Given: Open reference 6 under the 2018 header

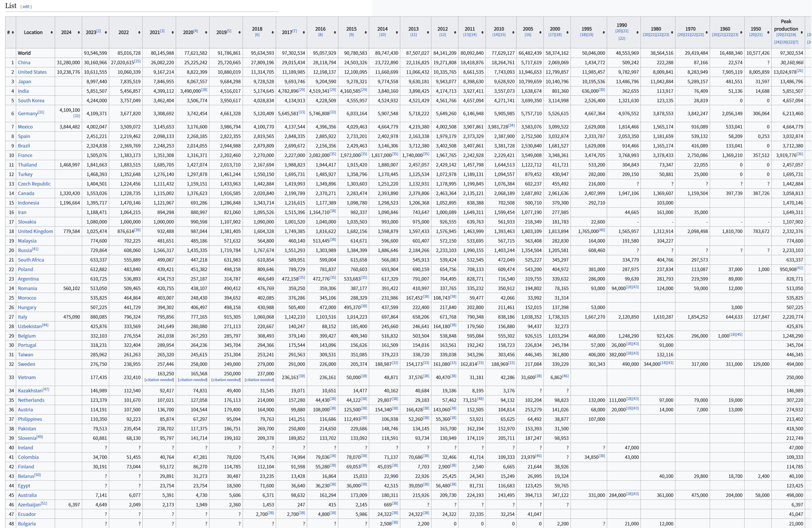Looking at the screenshot, I should click(x=257, y=35).
